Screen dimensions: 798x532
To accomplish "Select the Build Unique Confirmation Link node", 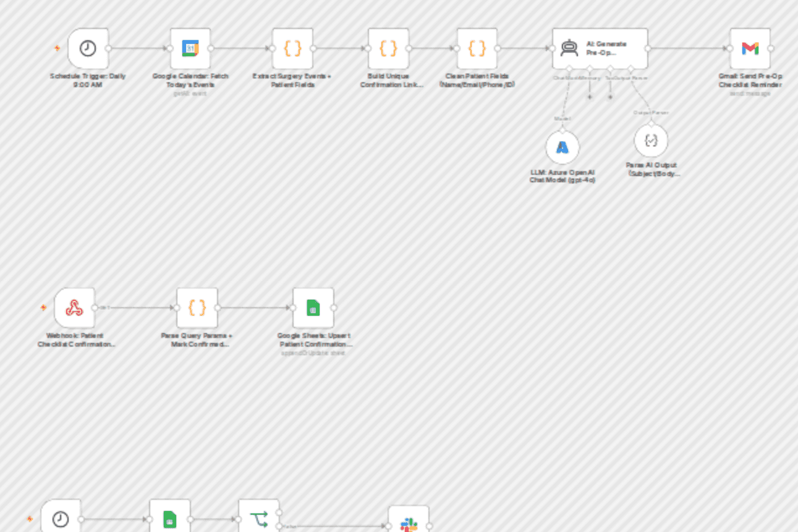I will point(388,48).
